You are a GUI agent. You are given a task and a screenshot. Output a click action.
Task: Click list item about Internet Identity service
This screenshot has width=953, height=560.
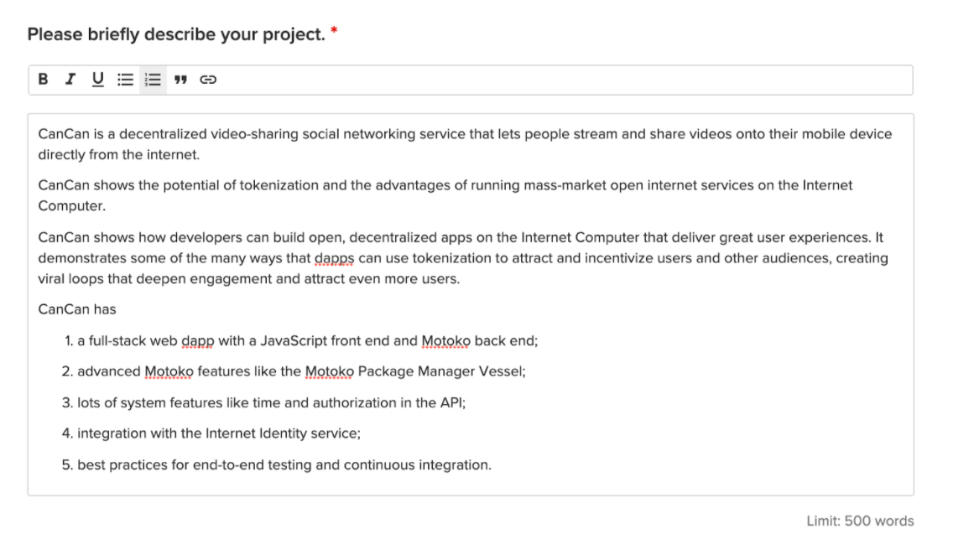[219, 433]
